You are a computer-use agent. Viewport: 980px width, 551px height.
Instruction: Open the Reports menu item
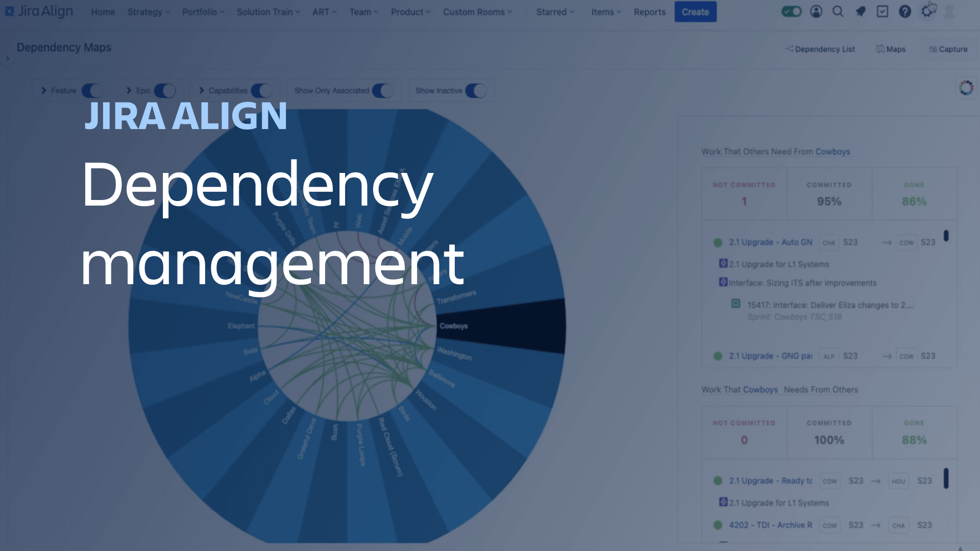click(x=649, y=12)
